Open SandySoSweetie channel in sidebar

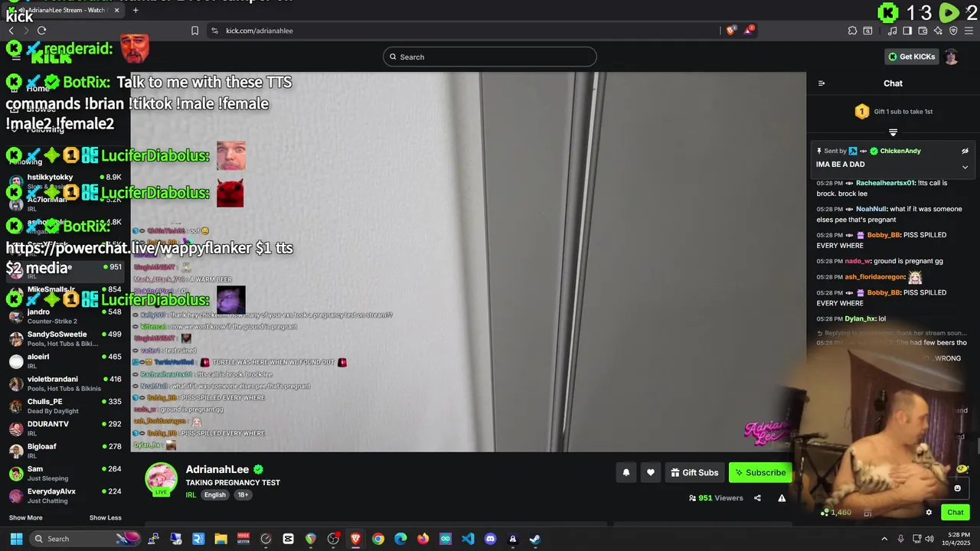coord(65,338)
